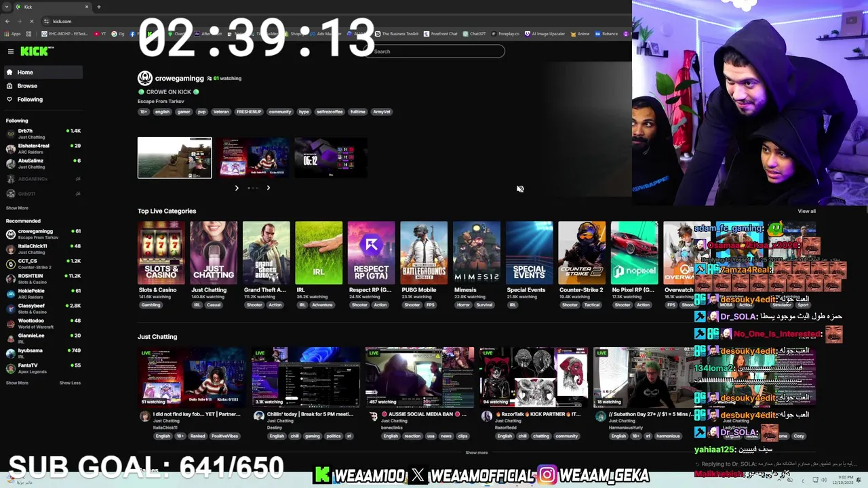Click the Horror tag under Mimesis

(463, 305)
